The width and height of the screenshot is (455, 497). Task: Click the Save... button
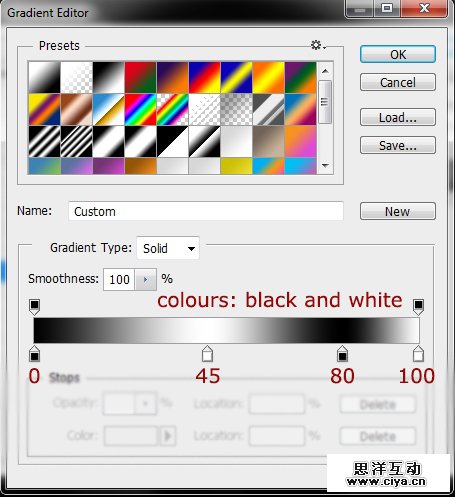[398, 145]
